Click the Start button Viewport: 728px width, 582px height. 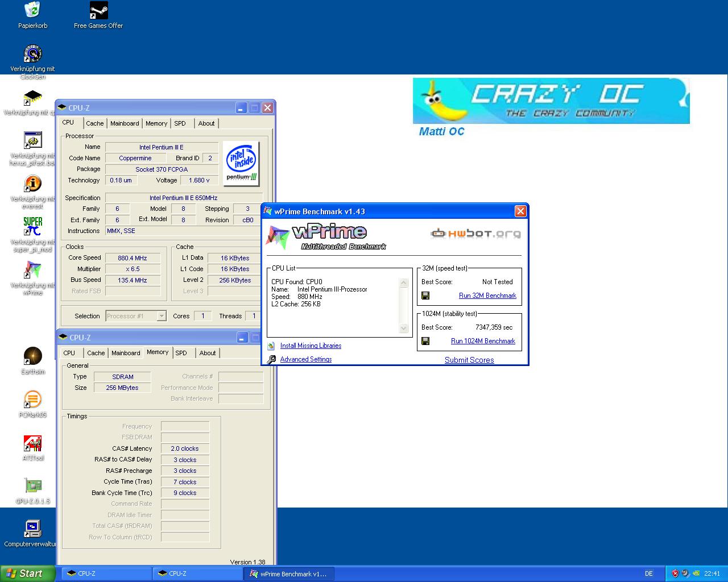[28, 573]
